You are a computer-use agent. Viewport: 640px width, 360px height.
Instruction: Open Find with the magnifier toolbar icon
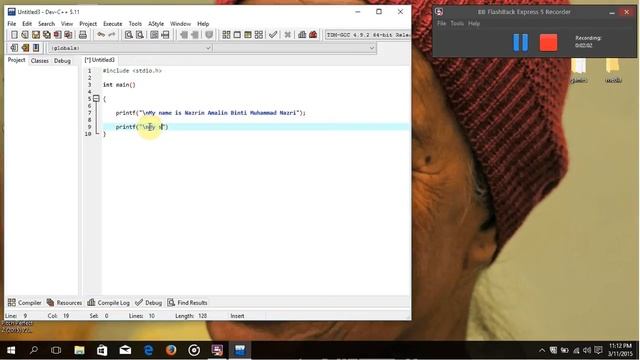(129, 35)
